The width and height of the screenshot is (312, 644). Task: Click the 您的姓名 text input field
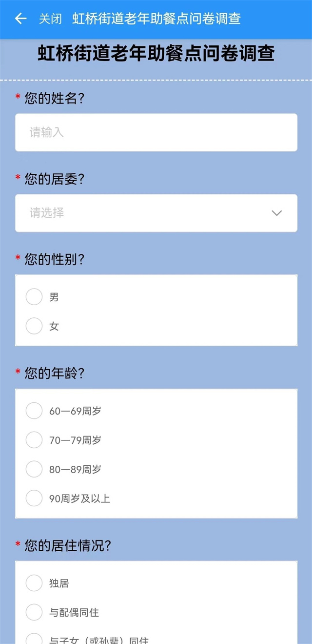pos(156,132)
